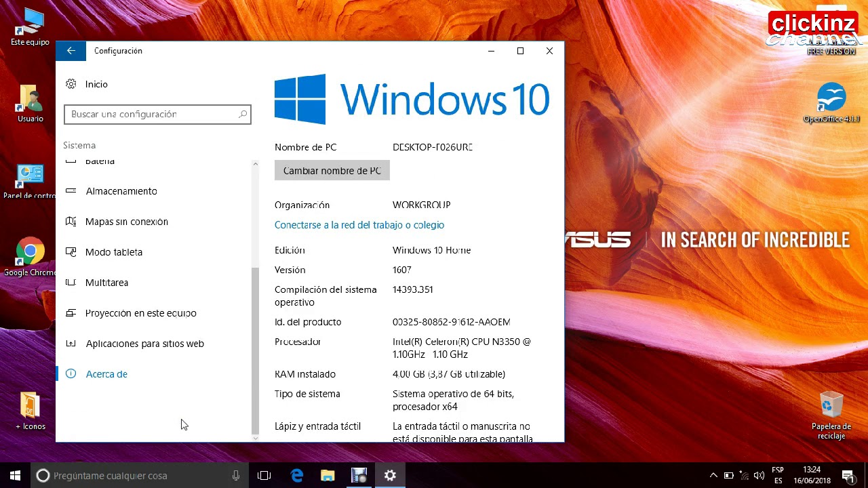The image size is (868, 488).
Task: Open Panel de control desktop shortcut
Action: coord(29,182)
